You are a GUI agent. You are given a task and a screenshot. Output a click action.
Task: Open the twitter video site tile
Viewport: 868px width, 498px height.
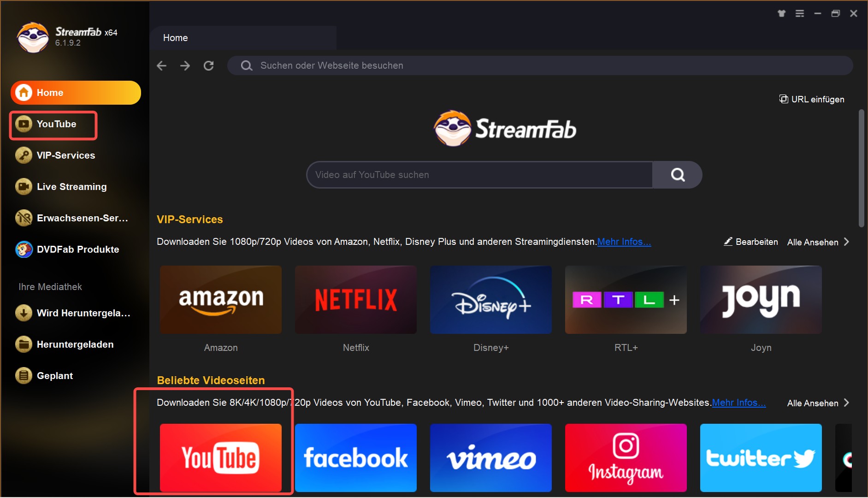[x=761, y=458]
